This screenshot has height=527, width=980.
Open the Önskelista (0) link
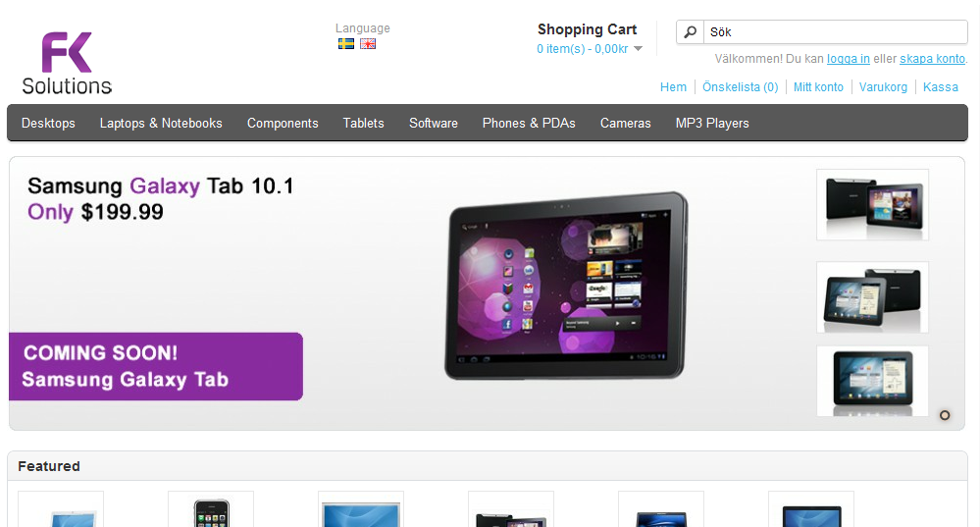(740, 87)
